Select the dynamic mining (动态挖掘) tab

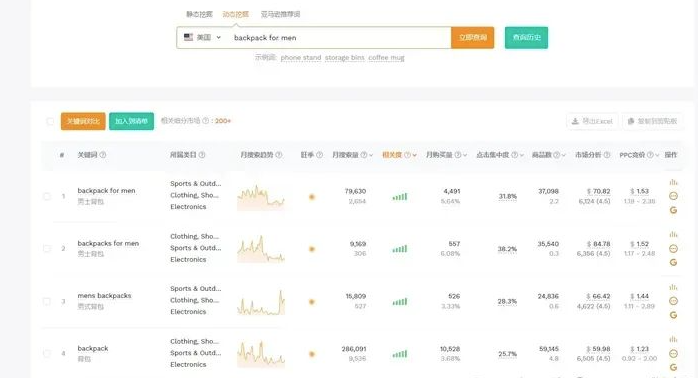[x=235, y=14]
